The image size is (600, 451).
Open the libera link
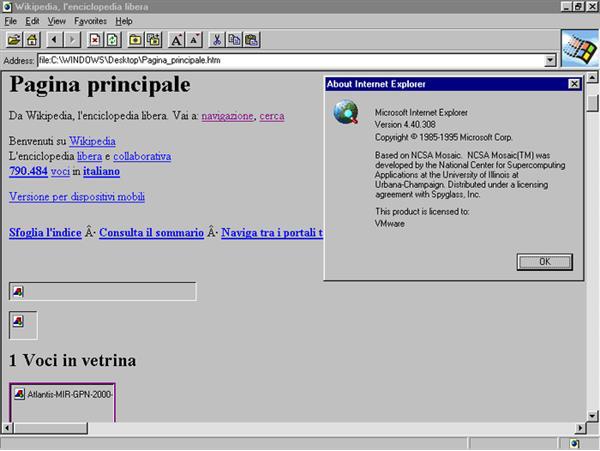(x=90, y=156)
